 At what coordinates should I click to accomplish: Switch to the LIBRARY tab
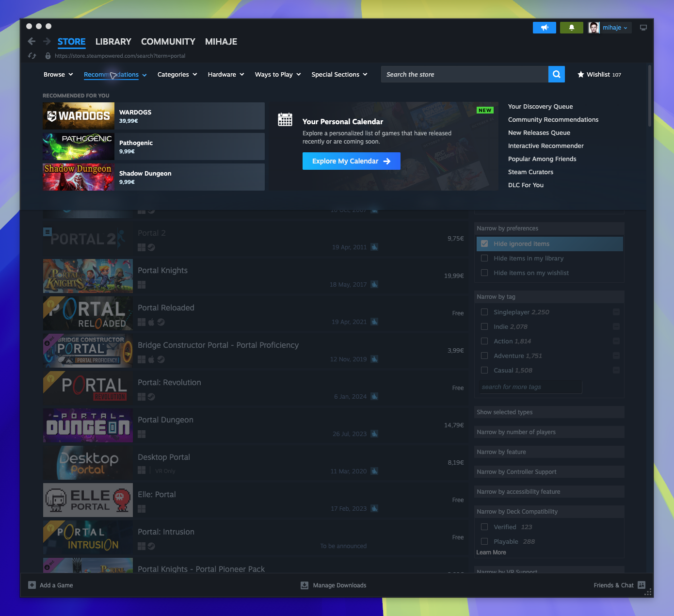coord(113,42)
